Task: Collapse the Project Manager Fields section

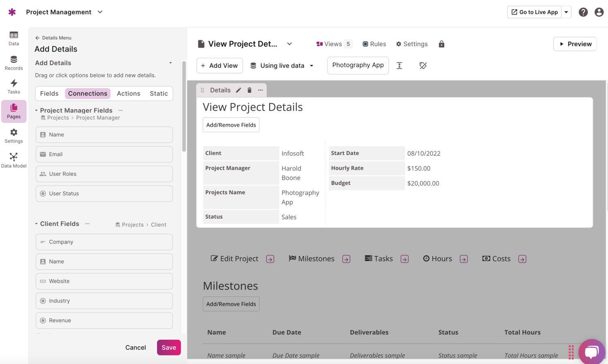Action: click(x=36, y=111)
